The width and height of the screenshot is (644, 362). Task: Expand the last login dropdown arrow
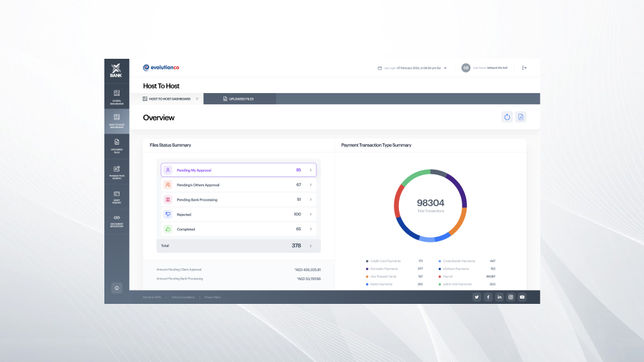pos(445,68)
